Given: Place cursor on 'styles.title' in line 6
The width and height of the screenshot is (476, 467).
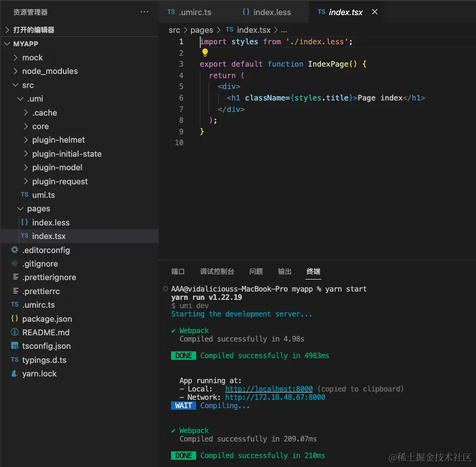Looking at the screenshot, I should pyautogui.click(x=321, y=98).
